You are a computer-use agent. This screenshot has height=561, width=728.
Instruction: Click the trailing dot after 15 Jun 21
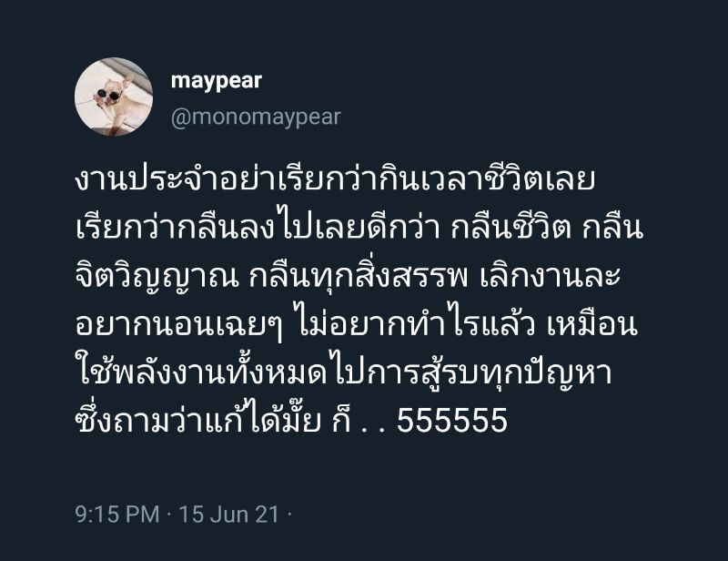coord(289,515)
